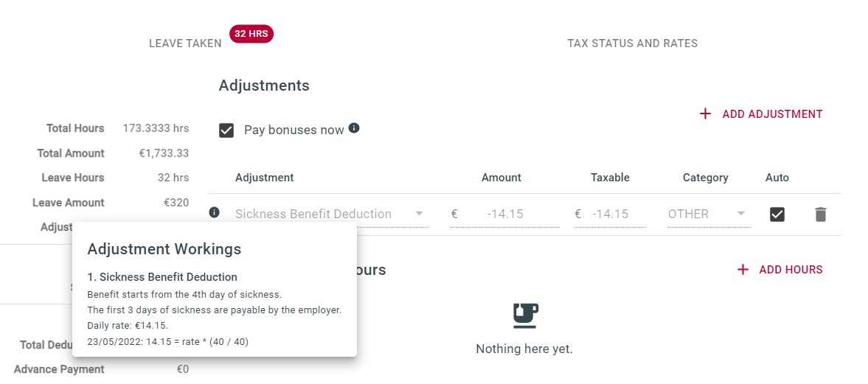Click the 32 HRS badge

coord(251,34)
